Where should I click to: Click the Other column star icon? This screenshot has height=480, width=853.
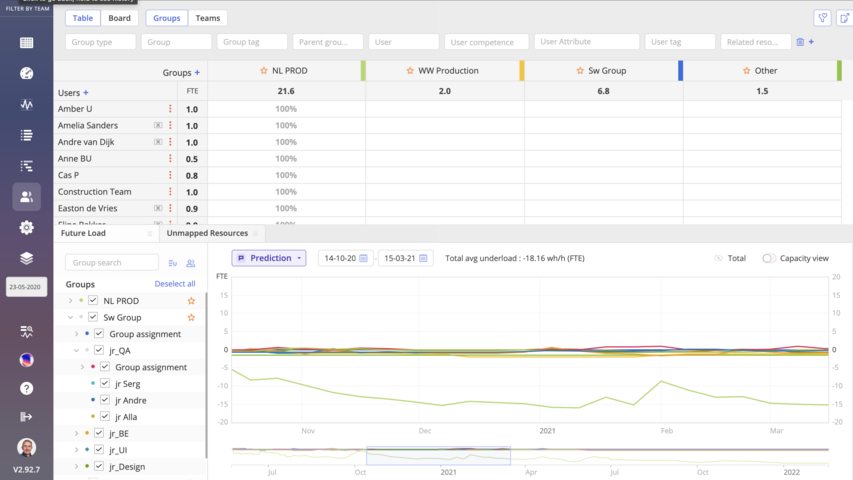point(746,71)
